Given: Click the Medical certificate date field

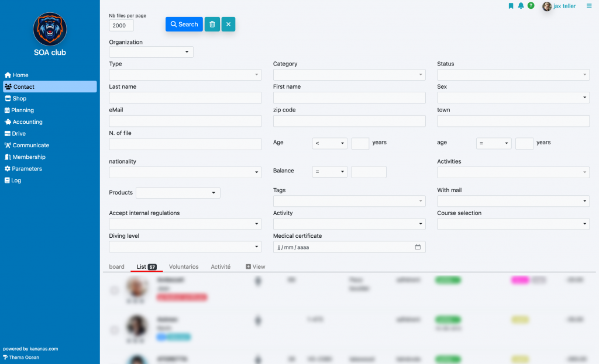Looking at the screenshot, I should (349, 247).
